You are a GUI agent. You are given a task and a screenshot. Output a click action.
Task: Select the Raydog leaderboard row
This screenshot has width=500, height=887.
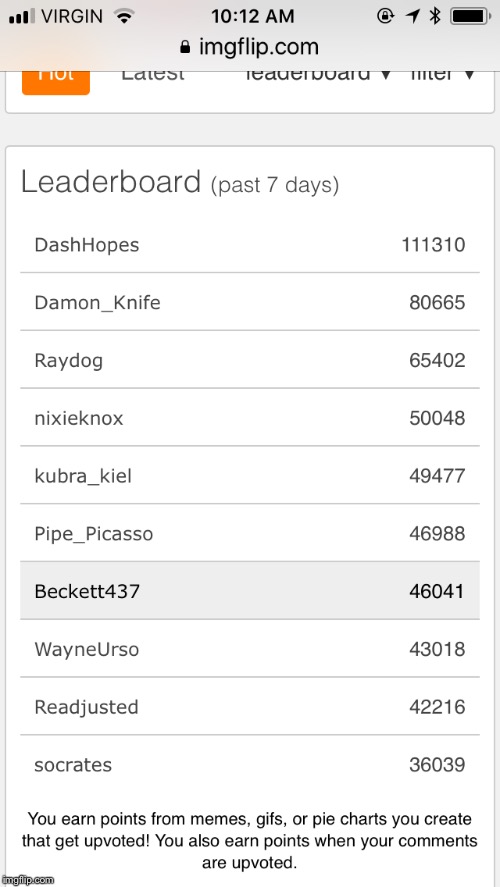coord(250,360)
